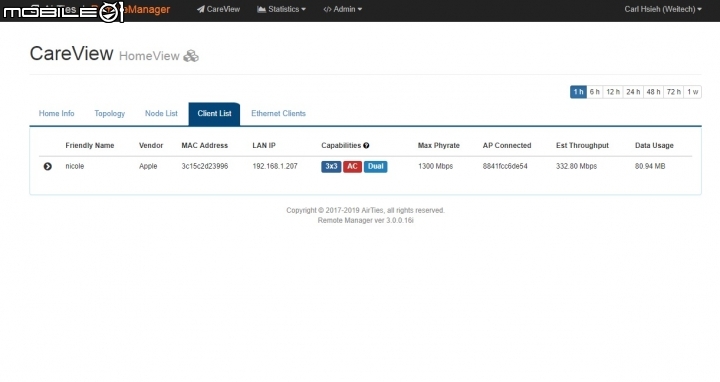720x382 pixels.
Task: Switch to the Ethernet Clients tab
Action: coord(278,113)
